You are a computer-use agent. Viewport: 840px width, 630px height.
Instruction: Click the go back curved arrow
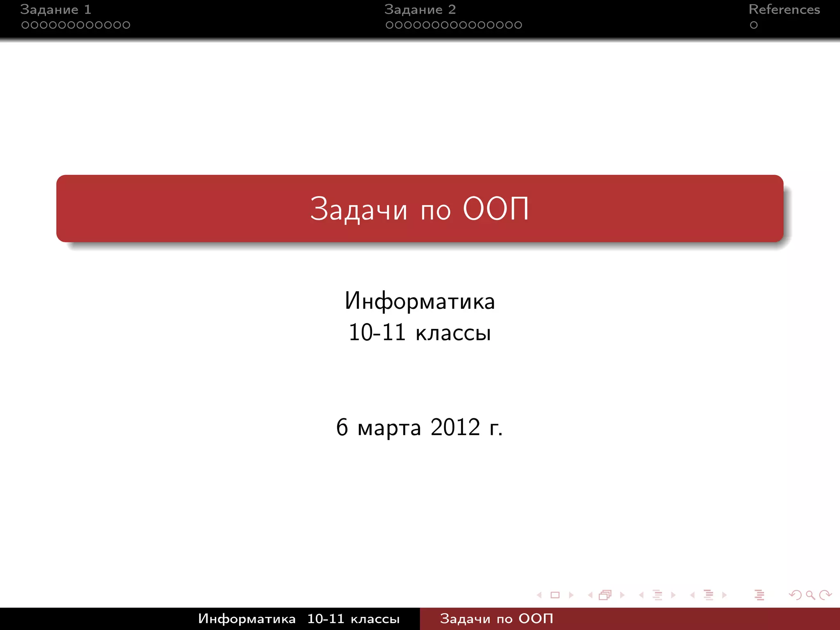coord(795,595)
